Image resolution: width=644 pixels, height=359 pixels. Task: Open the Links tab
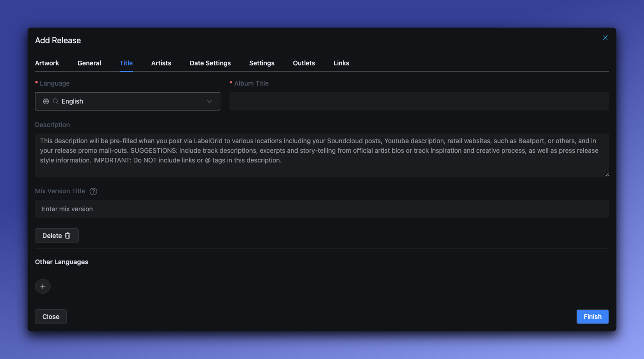point(341,63)
